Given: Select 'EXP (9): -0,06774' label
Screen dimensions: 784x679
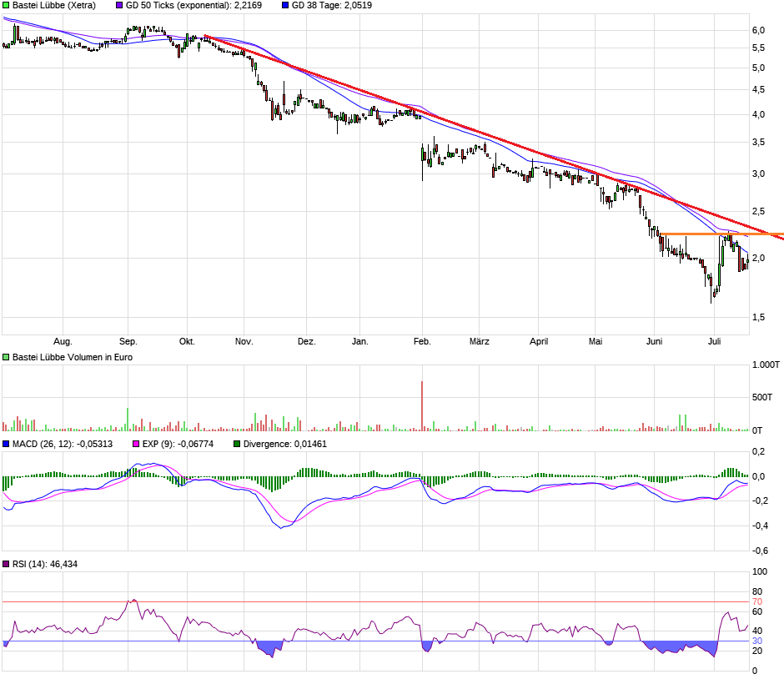Looking at the screenshot, I should 178,444.
